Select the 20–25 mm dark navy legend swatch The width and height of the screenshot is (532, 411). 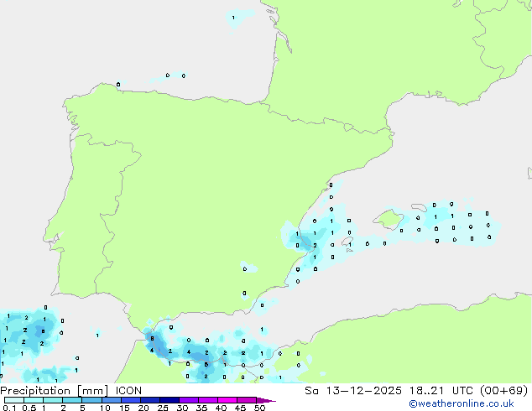click(151, 400)
